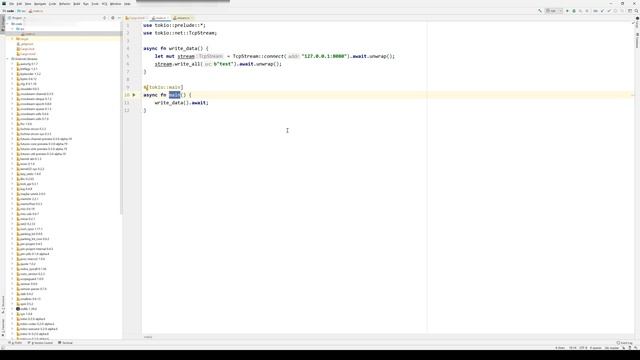Image resolution: width=640 pixels, height=360 pixels.
Task: Open the VCS menu
Action: (x=104, y=4)
